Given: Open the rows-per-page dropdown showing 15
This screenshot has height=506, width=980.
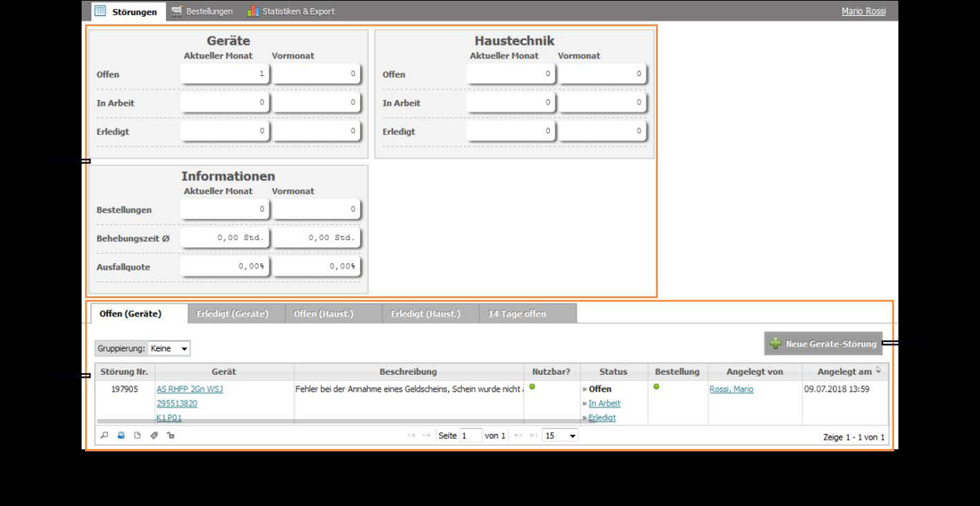Looking at the screenshot, I should click(x=560, y=435).
